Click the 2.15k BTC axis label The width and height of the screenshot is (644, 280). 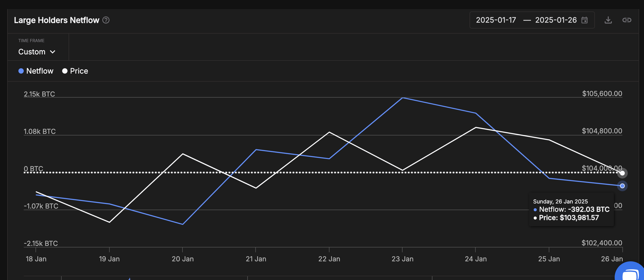[39, 94]
